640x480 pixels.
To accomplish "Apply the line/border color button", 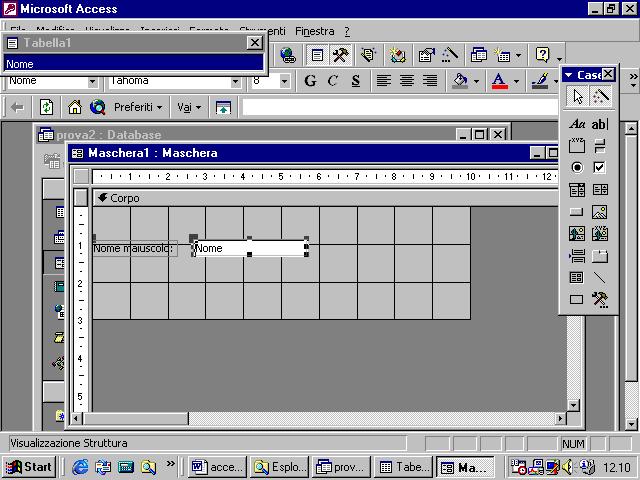I will click(540, 81).
